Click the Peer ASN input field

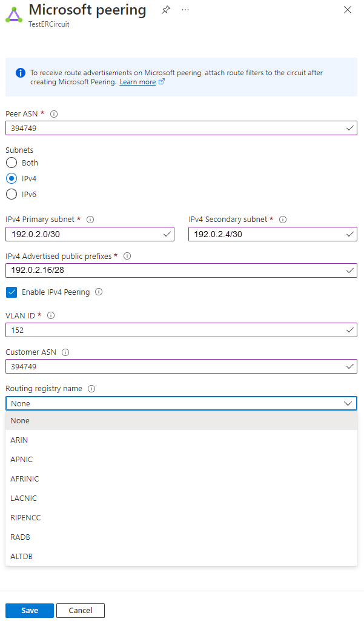coord(181,128)
